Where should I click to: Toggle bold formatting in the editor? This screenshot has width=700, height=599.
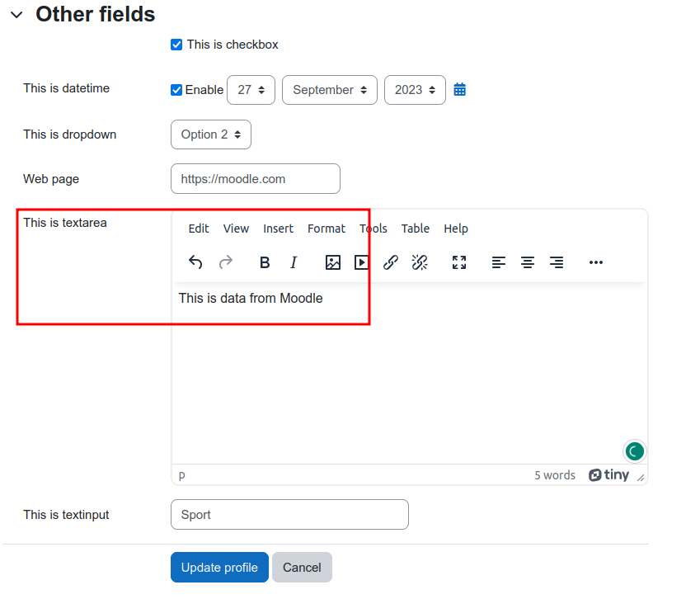coord(265,262)
